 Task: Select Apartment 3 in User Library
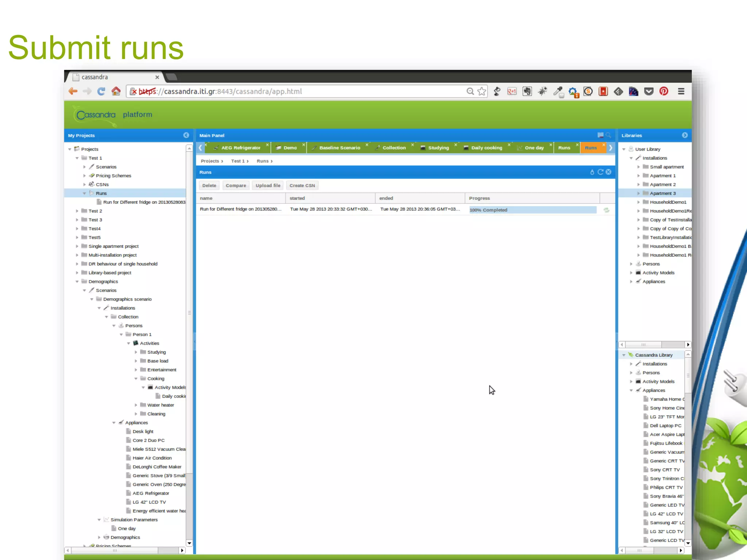coord(662,194)
